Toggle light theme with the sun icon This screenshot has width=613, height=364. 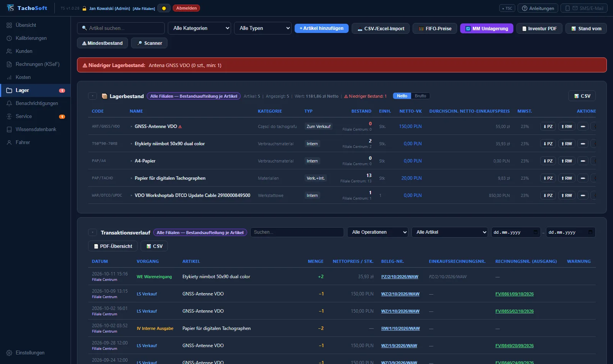point(164,8)
